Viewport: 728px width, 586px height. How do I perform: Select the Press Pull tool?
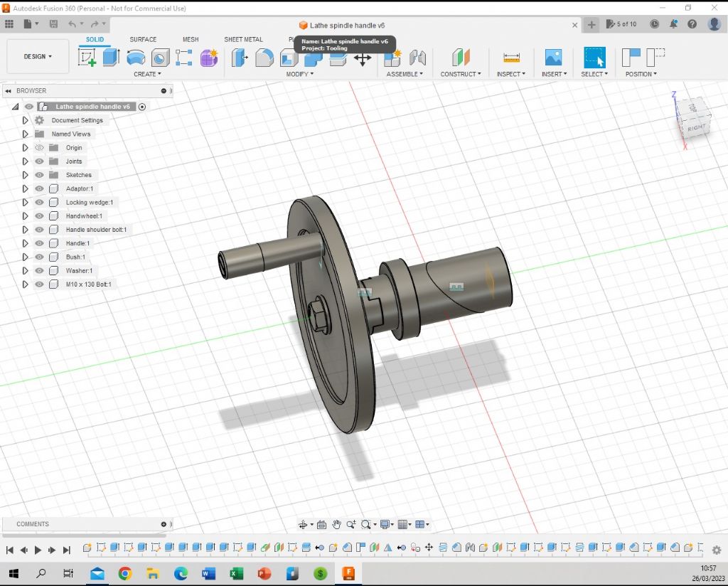point(240,58)
